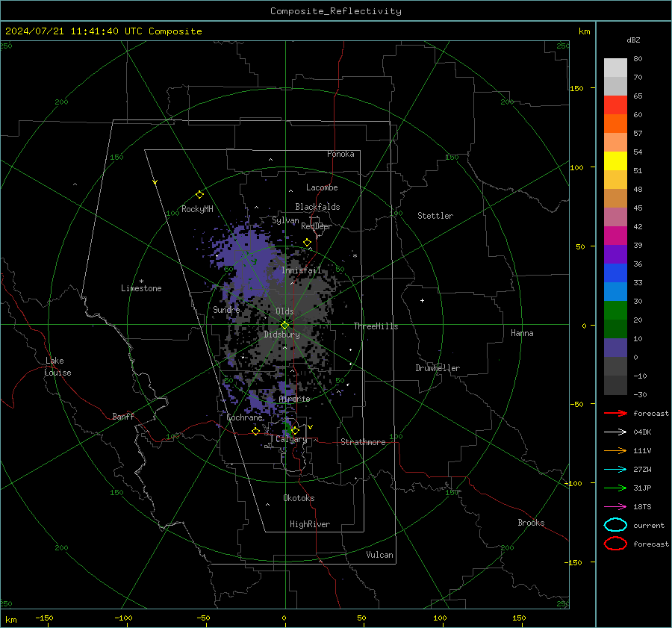Click the Calgary city label
This screenshot has height=628, width=672.
(x=291, y=439)
